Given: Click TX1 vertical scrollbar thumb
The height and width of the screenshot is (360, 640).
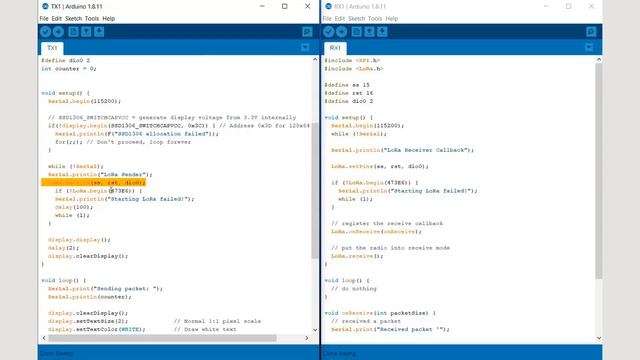Looking at the screenshot, I should tap(315, 190).
